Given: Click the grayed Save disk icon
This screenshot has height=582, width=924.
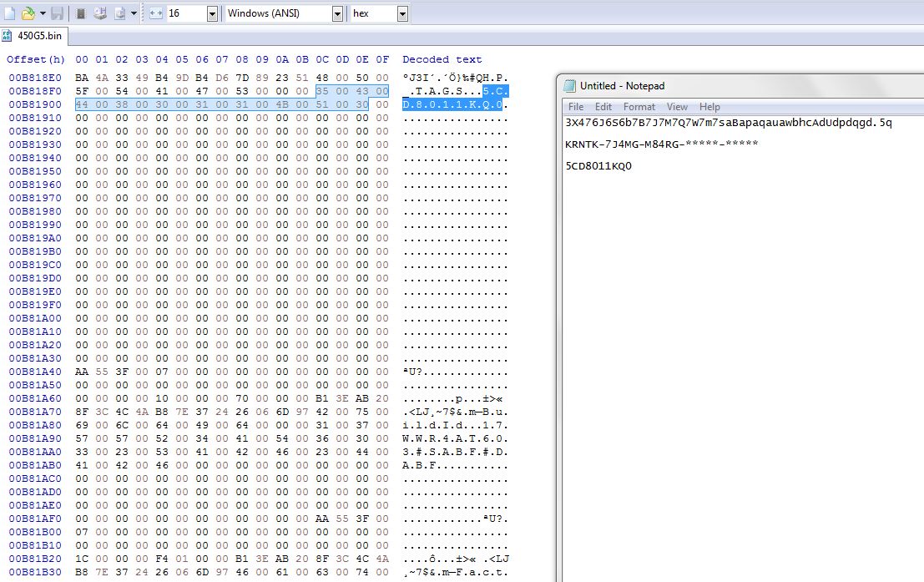Looking at the screenshot, I should pyautogui.click(x=57, y=13).
